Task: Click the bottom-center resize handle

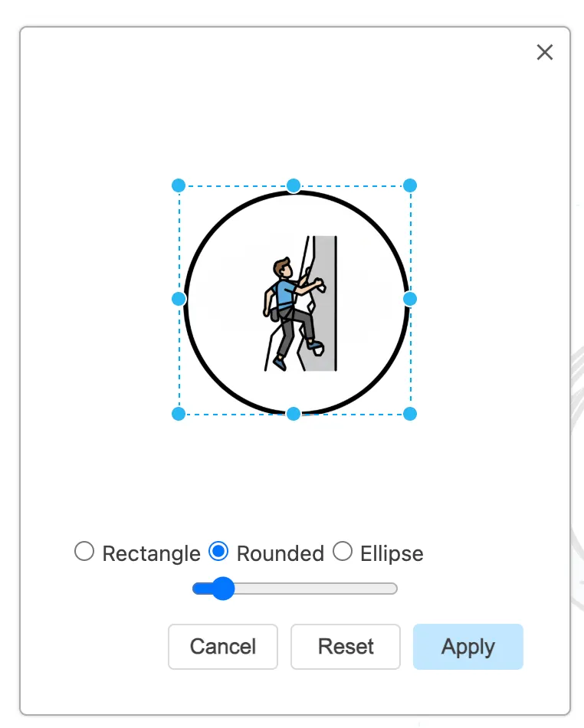Action: 294,413
